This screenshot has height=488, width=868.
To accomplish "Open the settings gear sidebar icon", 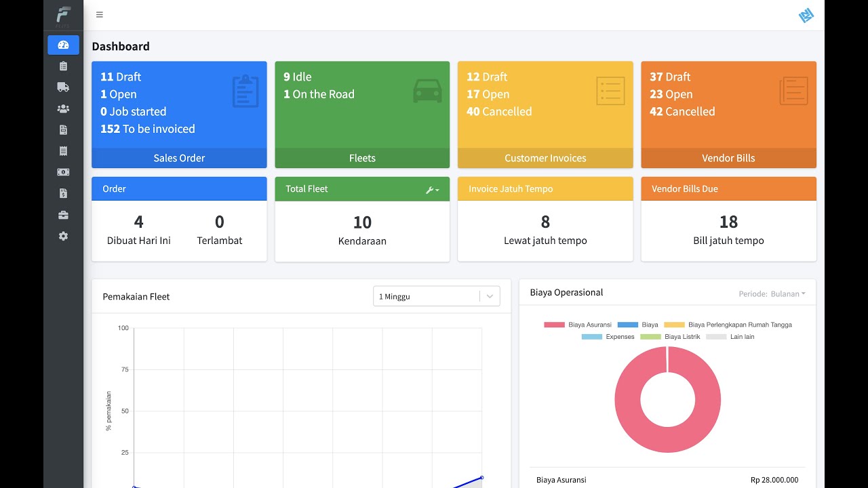I will pos(63,236).
